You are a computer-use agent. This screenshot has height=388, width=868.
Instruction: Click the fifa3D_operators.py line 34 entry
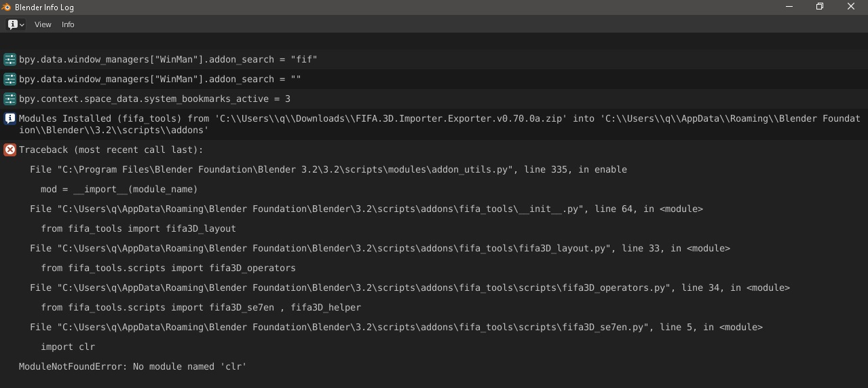click(410, 288)
